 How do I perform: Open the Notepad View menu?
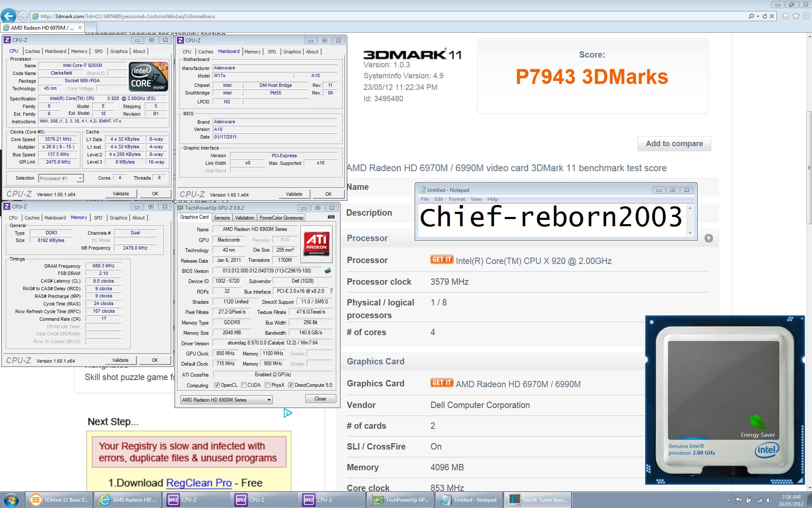(476, 199)
